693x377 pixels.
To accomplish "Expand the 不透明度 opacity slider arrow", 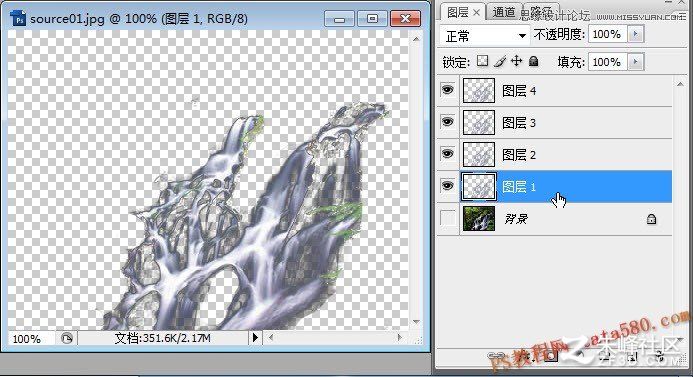I will [x=636, y=34].
